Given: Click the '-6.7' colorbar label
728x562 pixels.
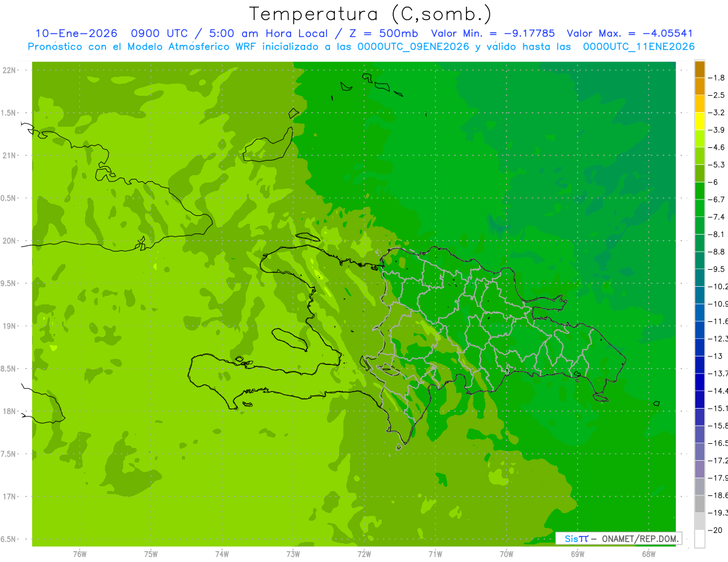Looking at the screenshot, I should point(717,199).
